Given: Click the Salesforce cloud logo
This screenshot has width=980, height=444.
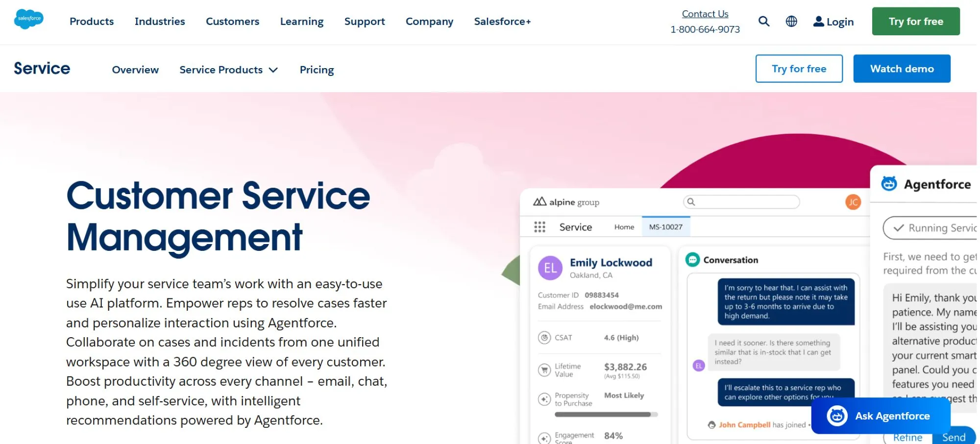Looking at the screenshot, I should tap(29, 19).
